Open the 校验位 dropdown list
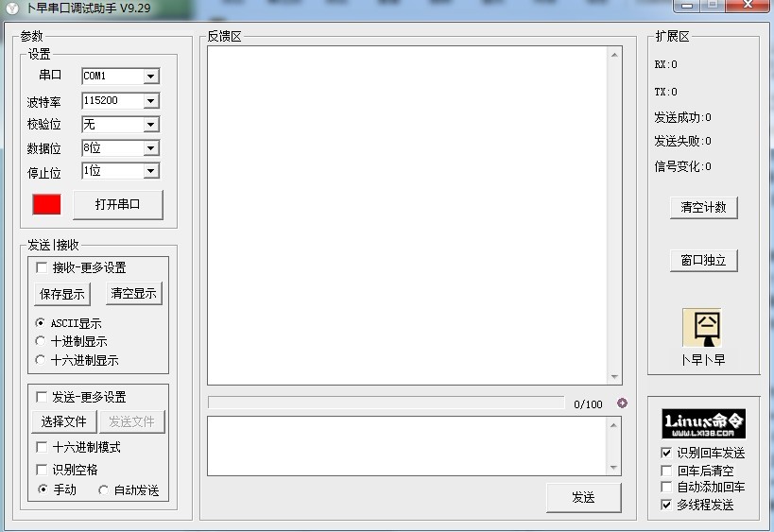The height and width of the screenshot is (532, 774). [150, 125]
